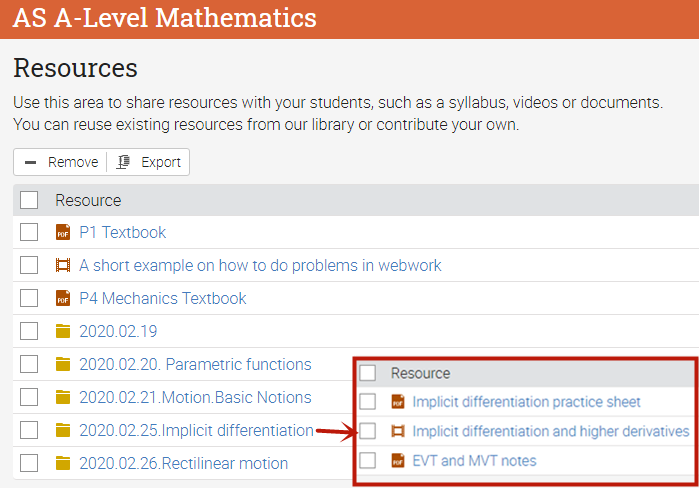Image resolution: width=699 pixels, height=488 pixels.
Task: Select all resources with the header checkbox
Action: pos(29,200)
